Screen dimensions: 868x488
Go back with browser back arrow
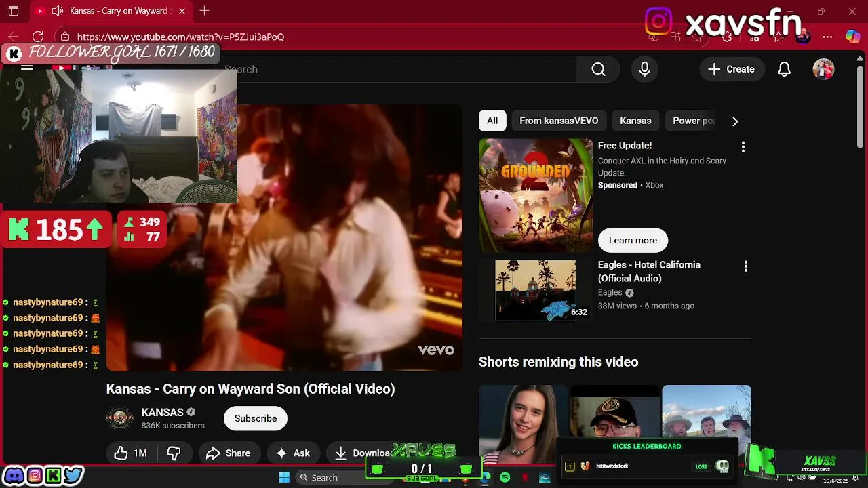click(x=14, y=37)
